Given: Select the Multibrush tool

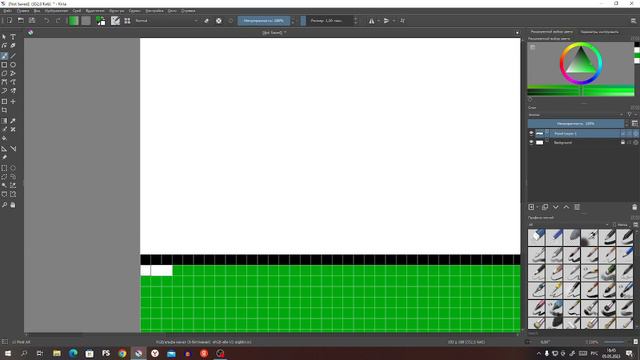Looking at the screenshot, I should pos(13,91).
